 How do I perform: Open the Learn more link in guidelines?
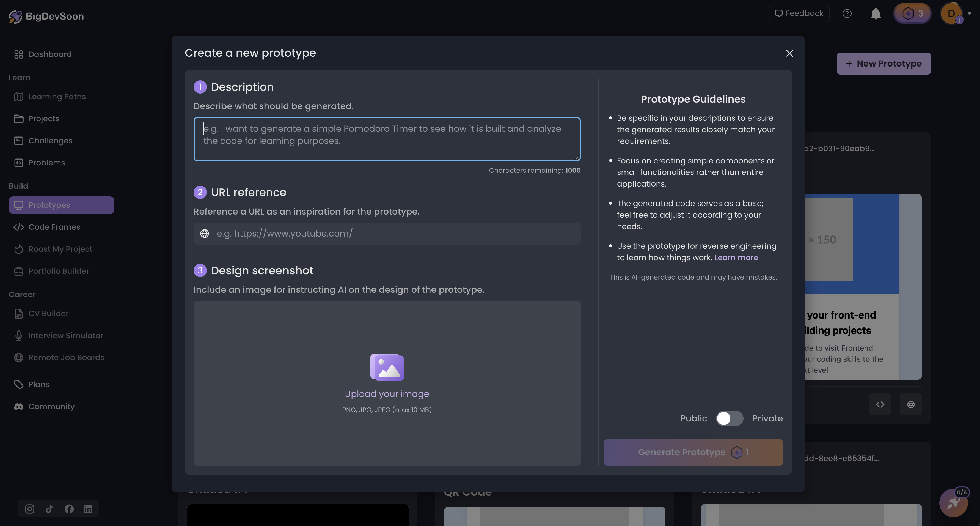point(736,257)
